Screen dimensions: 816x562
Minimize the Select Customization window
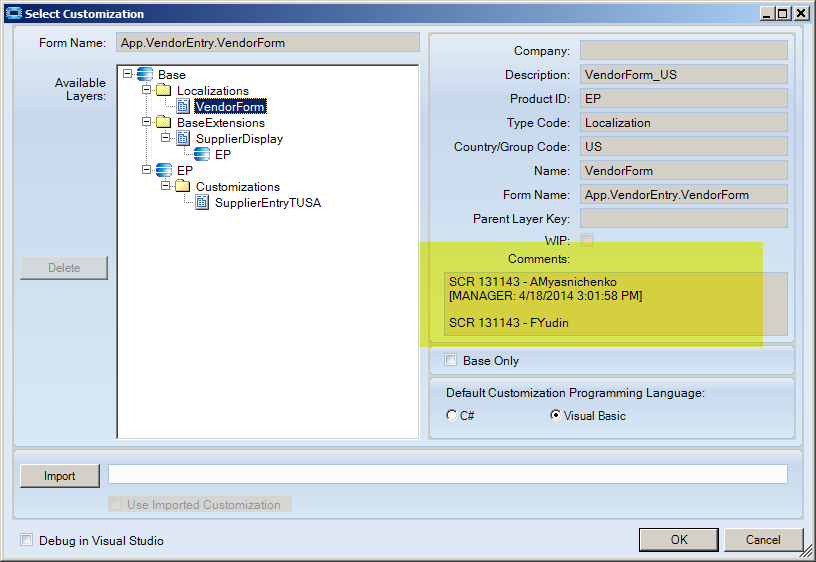pos(766,13)
